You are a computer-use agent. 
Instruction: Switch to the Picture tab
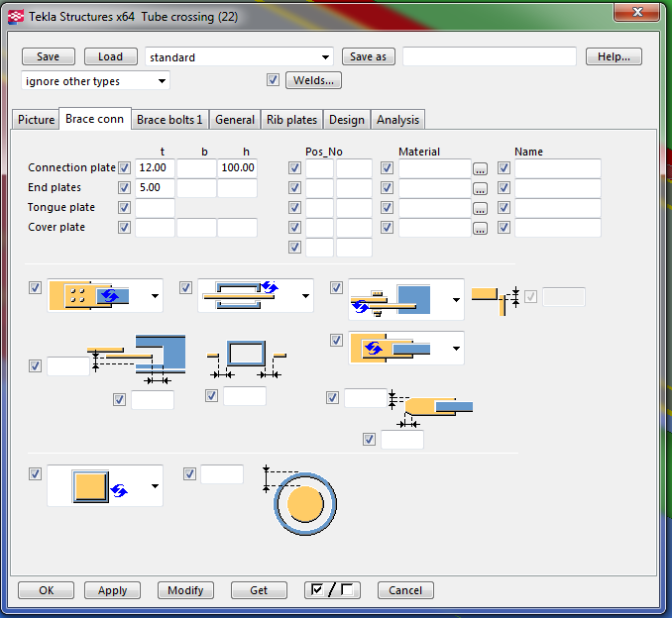tap(36, 120)
